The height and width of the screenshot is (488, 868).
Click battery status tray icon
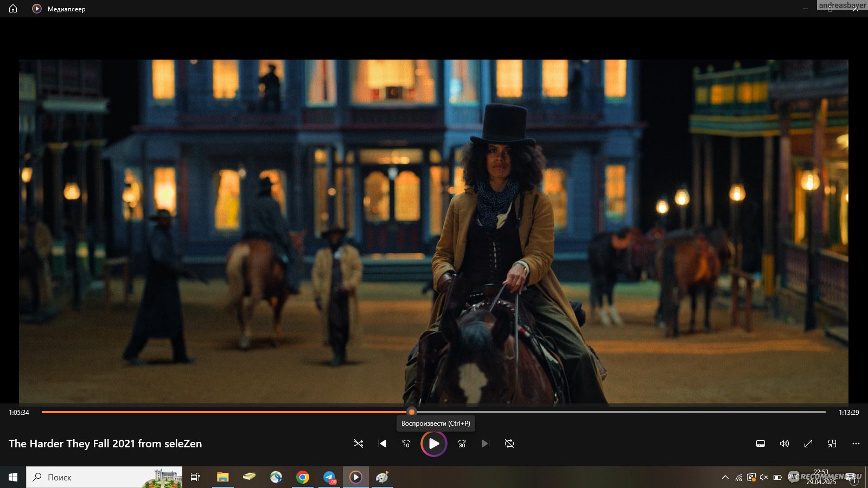pos(777,477)
